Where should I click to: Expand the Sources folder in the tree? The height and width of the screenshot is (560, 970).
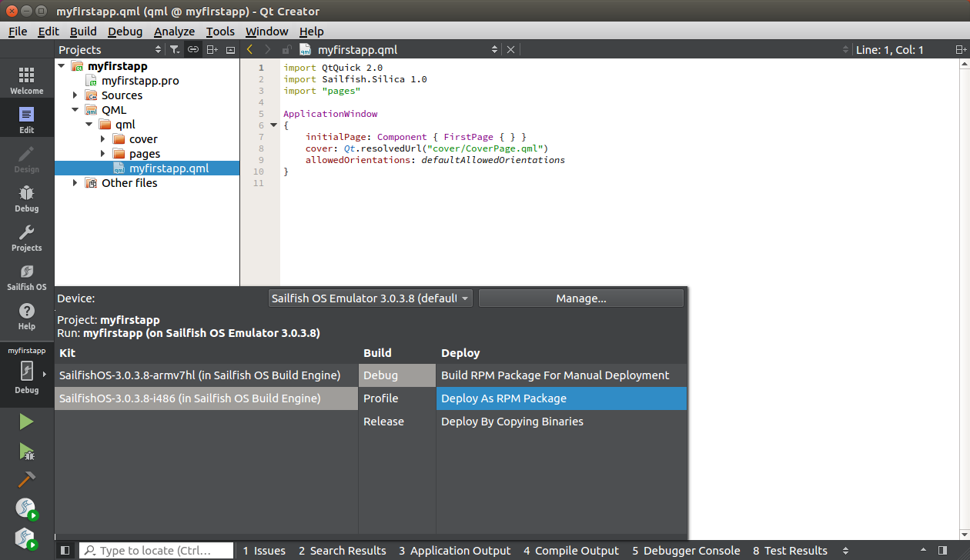tap(75, 95)
